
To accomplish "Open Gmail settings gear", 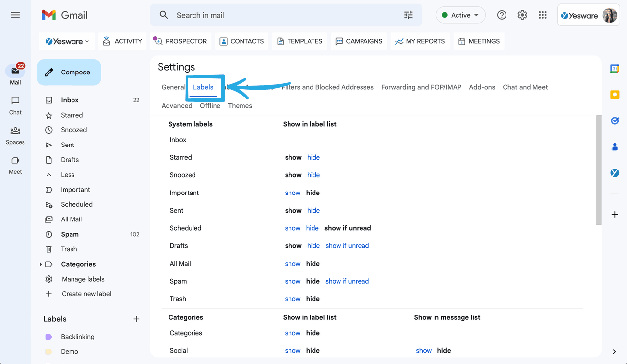I will (522, 15).
